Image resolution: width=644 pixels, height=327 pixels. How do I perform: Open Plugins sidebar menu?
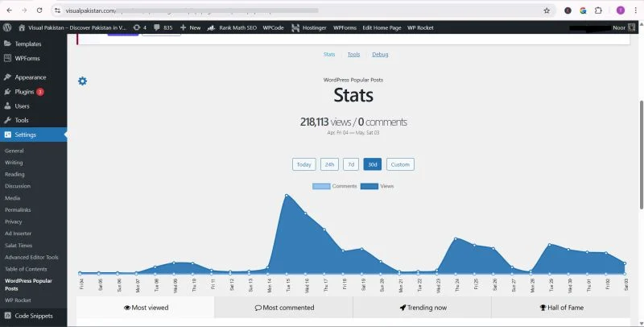24,92
